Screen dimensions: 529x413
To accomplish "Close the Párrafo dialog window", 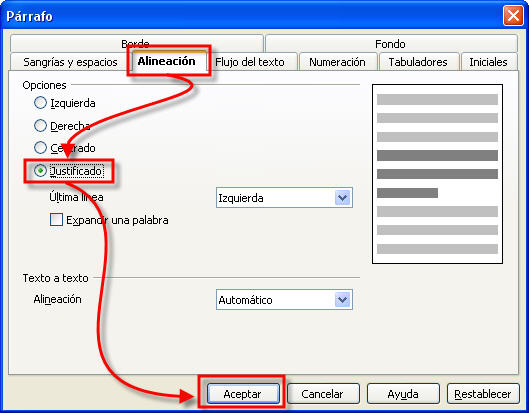I will pyautogui.click(x=513, y=16).
